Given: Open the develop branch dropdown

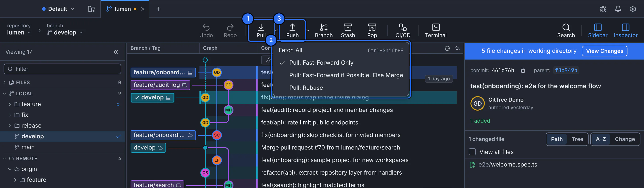Looking at the screenshot, I should (65, 32).
